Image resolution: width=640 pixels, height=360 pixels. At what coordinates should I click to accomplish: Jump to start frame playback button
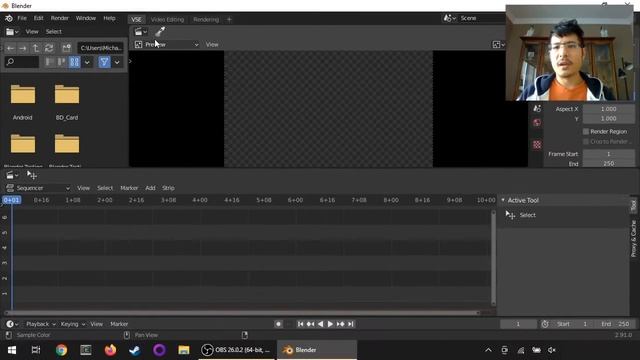click(x=300, y=324)
